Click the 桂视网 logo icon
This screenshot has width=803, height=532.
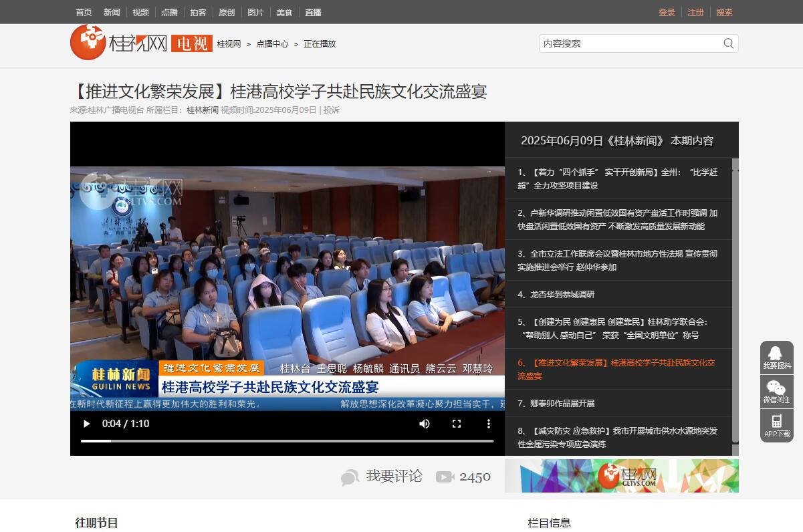tap(88, 42)
